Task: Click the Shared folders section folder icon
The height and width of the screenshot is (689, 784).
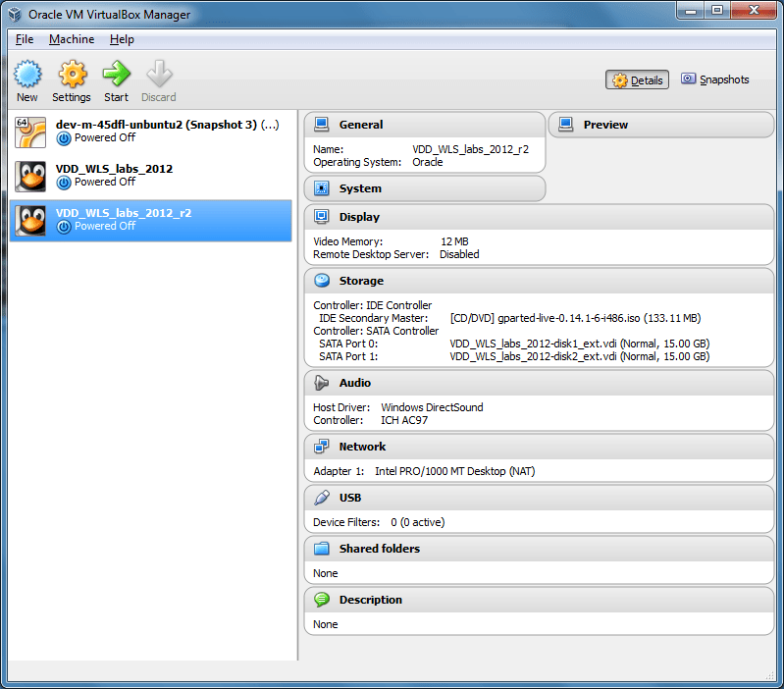Action: (322, 549)
